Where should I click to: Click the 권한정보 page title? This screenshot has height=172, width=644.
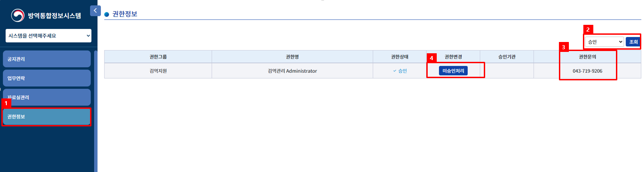coord(124,14)
